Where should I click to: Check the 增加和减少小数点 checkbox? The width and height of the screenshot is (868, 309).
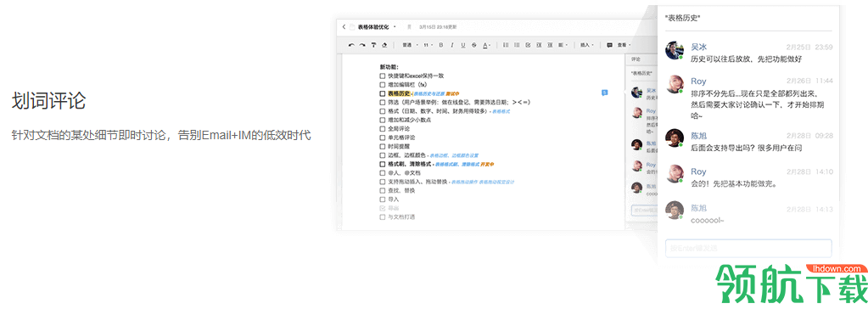point(382,120)
